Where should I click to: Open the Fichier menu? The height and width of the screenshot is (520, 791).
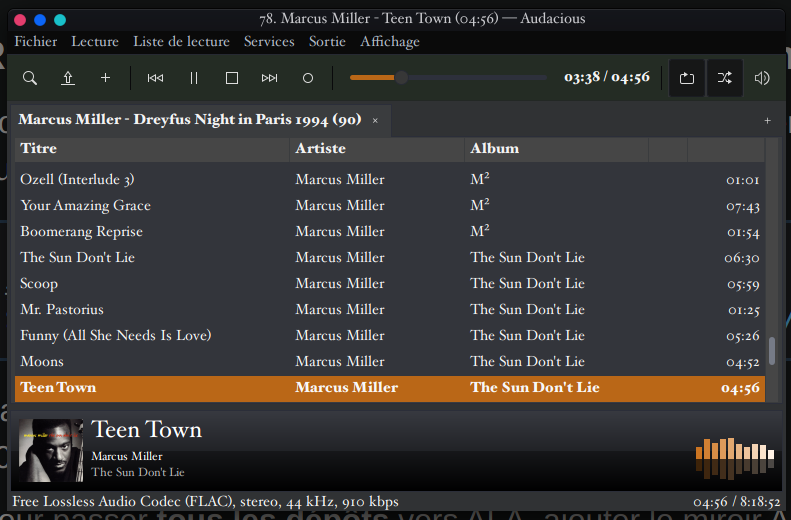pyautogui.click(x=36, y=41)
